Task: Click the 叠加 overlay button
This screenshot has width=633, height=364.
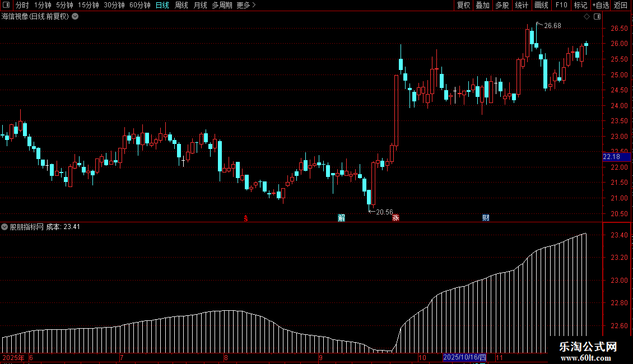Action: point(483,5)
